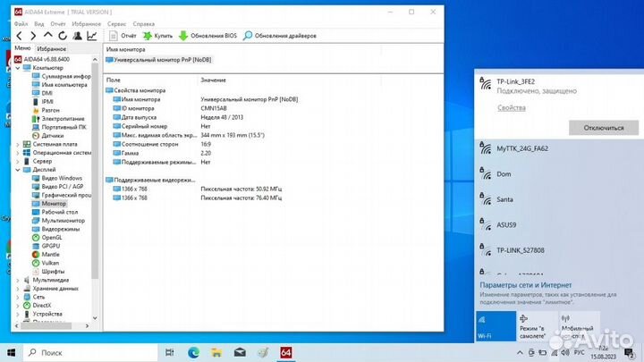Viewport: 644px width, 362px height.
Task: Open the Сервис menu
Action: 116,24
